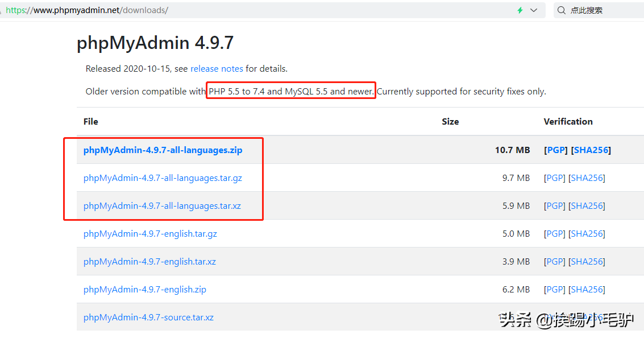Click the green lightning bolt icon in address bar

tap(520, 10)
